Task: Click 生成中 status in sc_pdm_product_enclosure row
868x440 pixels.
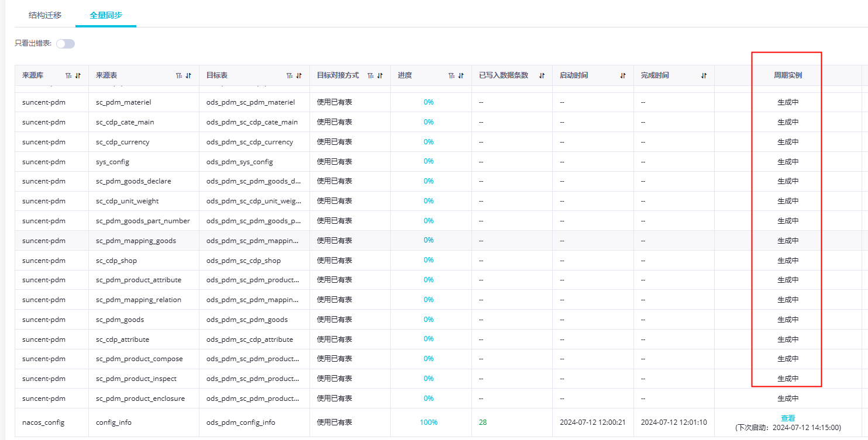Action: (x=788, y=399)
